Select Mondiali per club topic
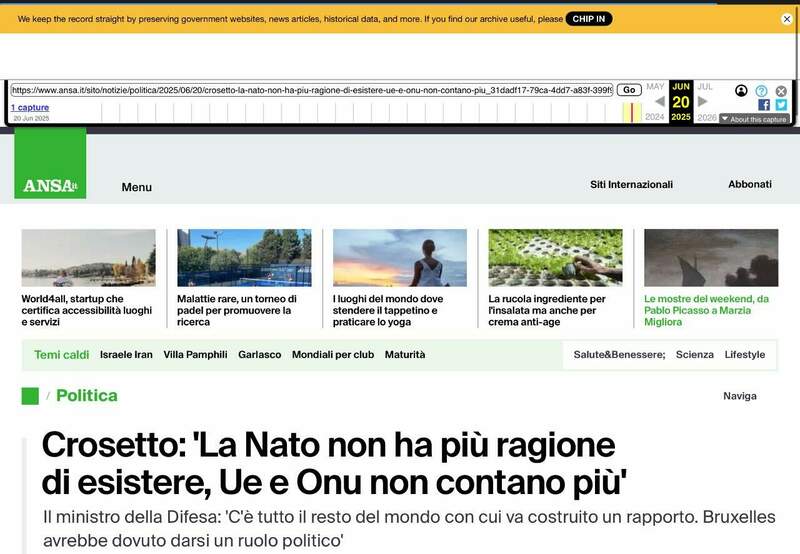The height and width of the screenshot is (554, 800). point(333,355)
